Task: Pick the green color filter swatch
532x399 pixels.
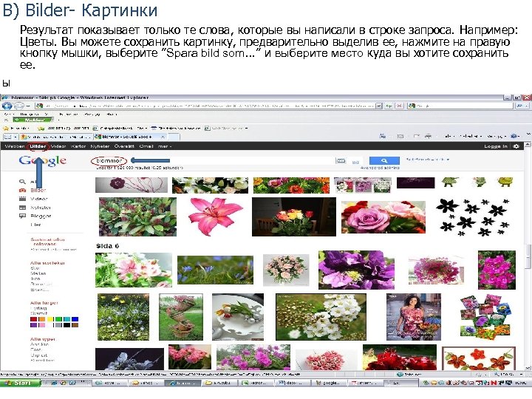Action: 58,319
